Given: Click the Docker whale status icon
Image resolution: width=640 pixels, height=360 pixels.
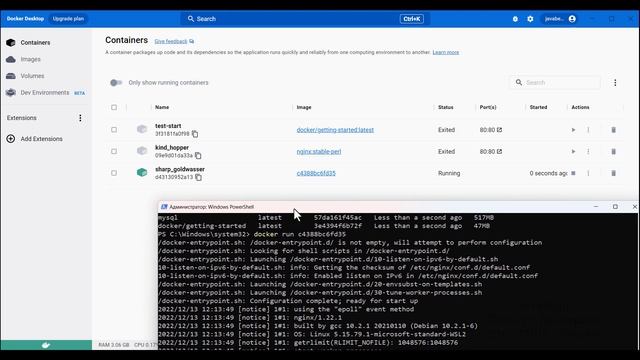Looking at the screenshot, I should (x=46, y=345).
